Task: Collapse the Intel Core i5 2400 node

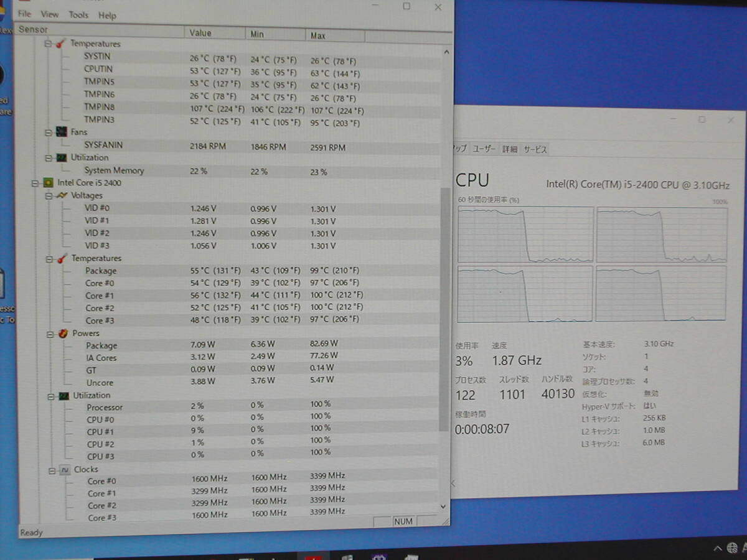Action: (35, 183)
